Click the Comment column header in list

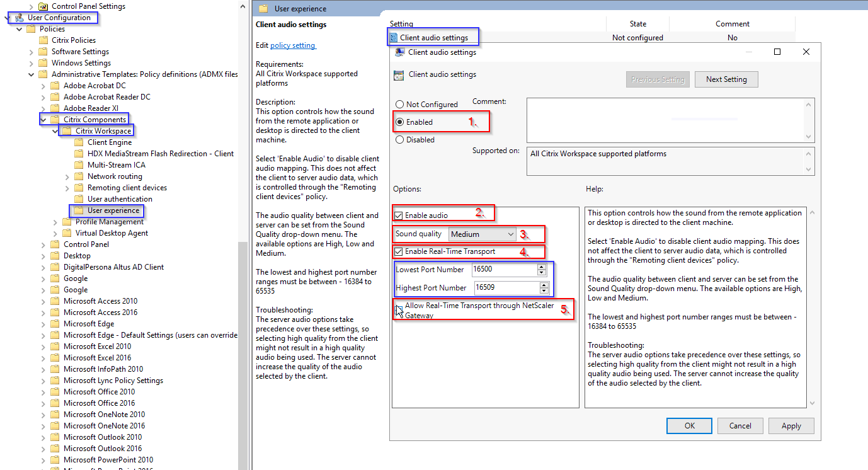[x=732, y=24]
